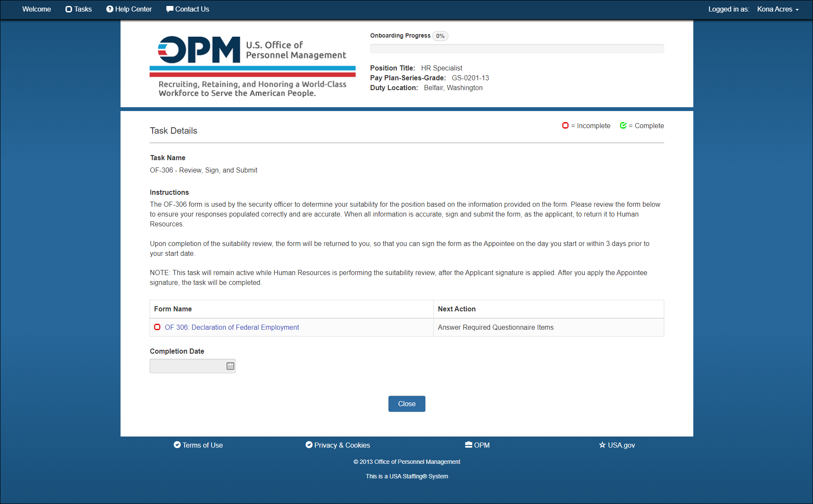Open the Contact Us page
This screenshot has width=813, height=504.
(188, 9)
